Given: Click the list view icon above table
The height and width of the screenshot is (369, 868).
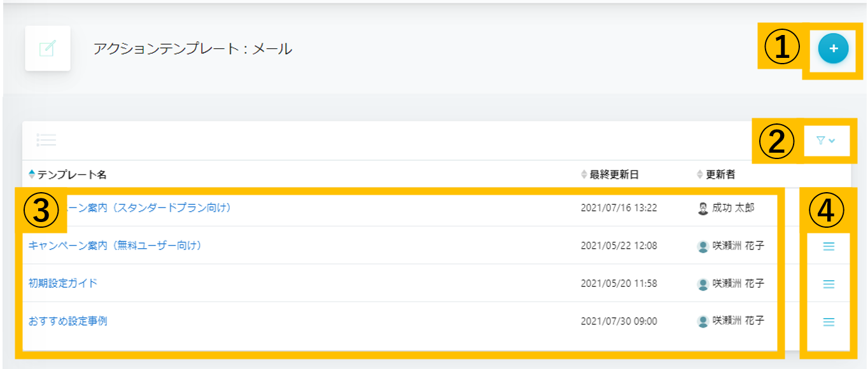Looking at the screenshot, I should pyautogui.click(x=46, y=140).
